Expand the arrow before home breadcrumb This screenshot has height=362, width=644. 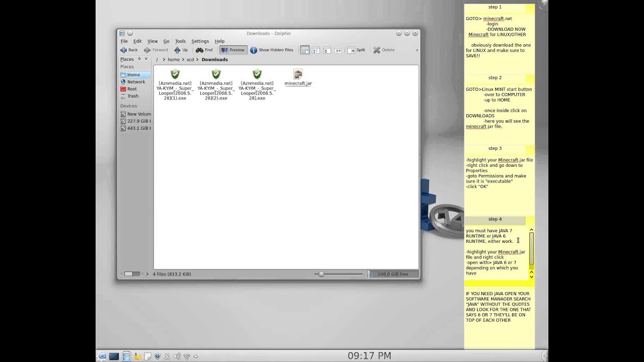(x=163, y=59)
